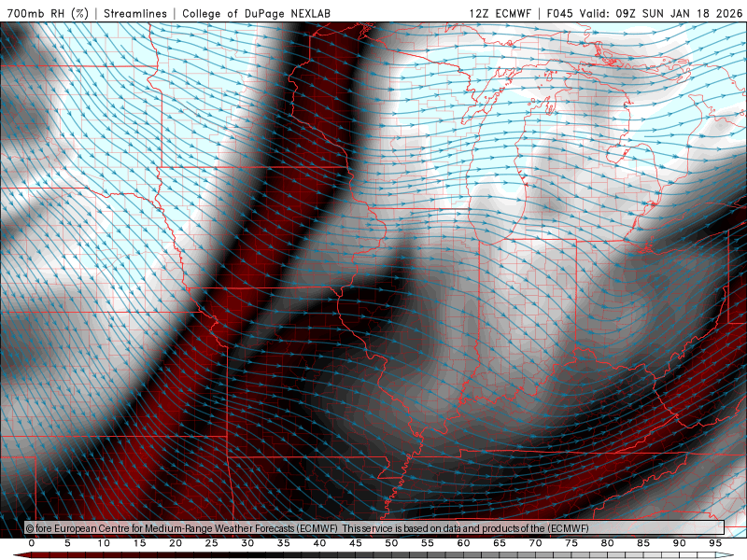The image size is (747, 560).
Task: Click the '35' label on the color scale
Action: coord(284,543)
